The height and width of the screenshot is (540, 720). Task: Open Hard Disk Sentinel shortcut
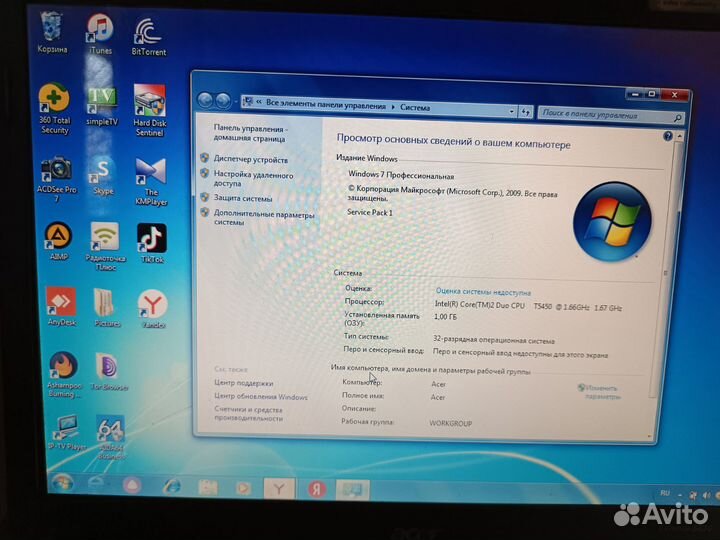149,110
